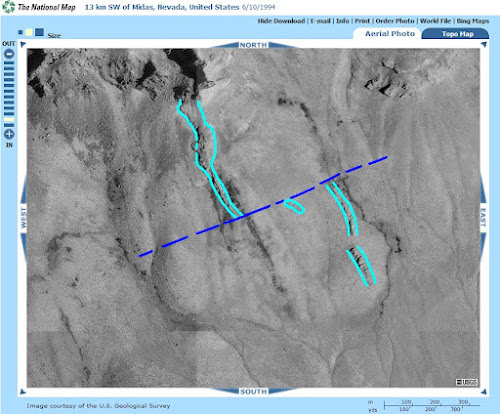Click the aerial photo image to recenter
The image size is (500, 414).
253,218
